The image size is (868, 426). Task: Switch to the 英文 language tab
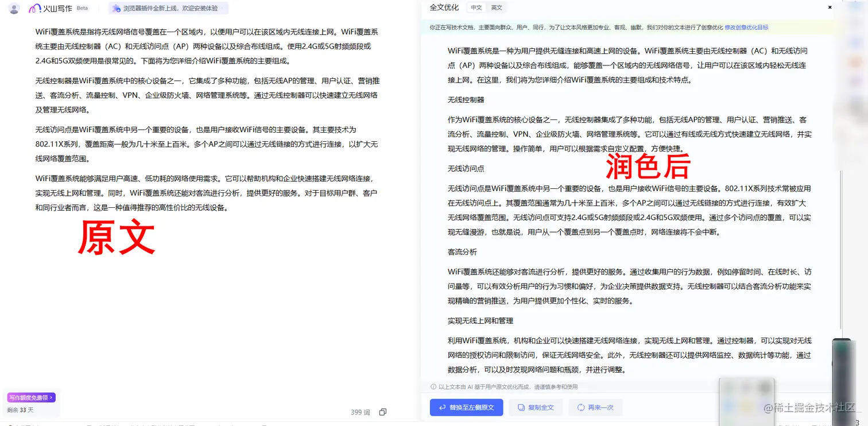[x=497, y=7]
